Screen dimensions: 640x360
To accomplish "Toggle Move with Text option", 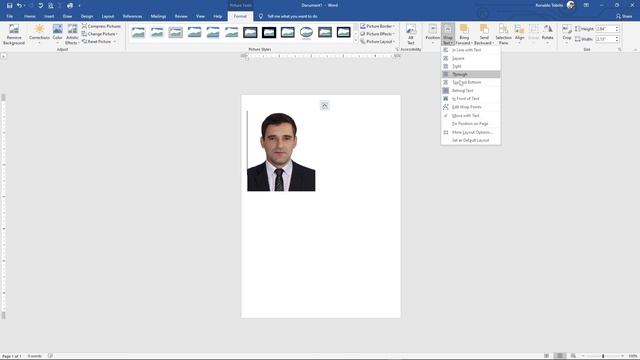I will coord(471,116).
